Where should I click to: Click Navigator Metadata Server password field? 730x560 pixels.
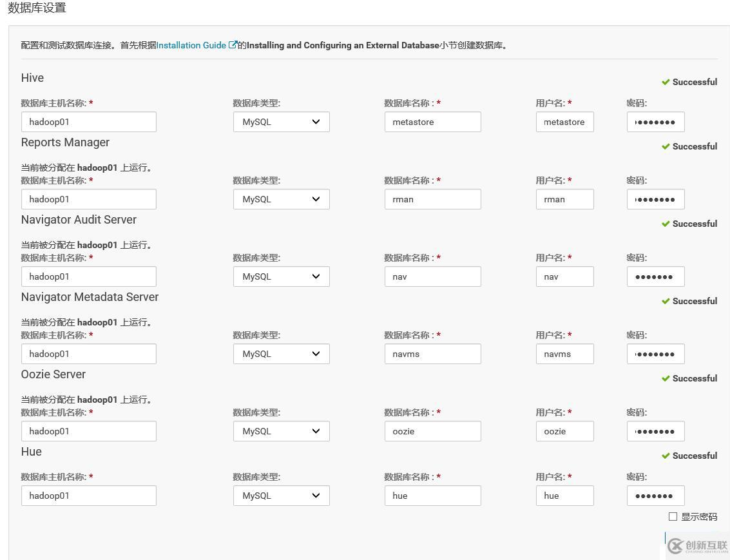click(x=655, y=354)
